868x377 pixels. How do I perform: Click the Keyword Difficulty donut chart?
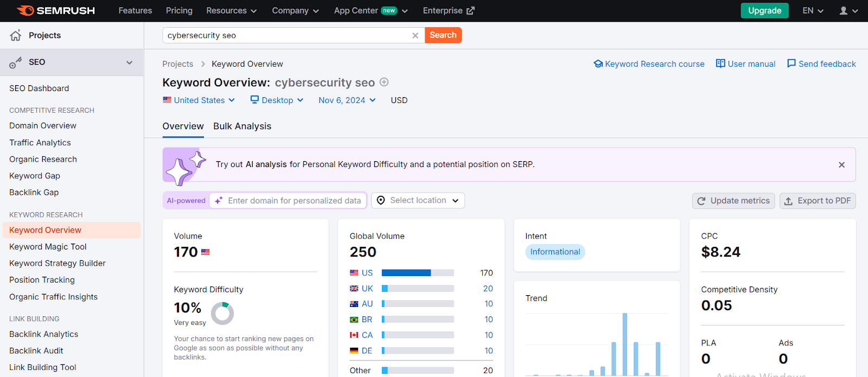(222, 313)
